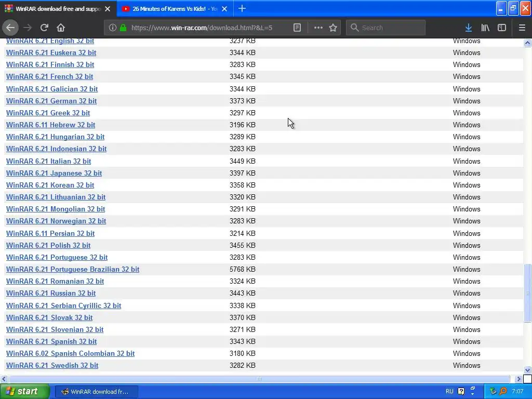Choose WinRAR 6.21 Swedish 32 bit
The height and width of the screenshot is (399, 532).
click(x=52, y=365)
